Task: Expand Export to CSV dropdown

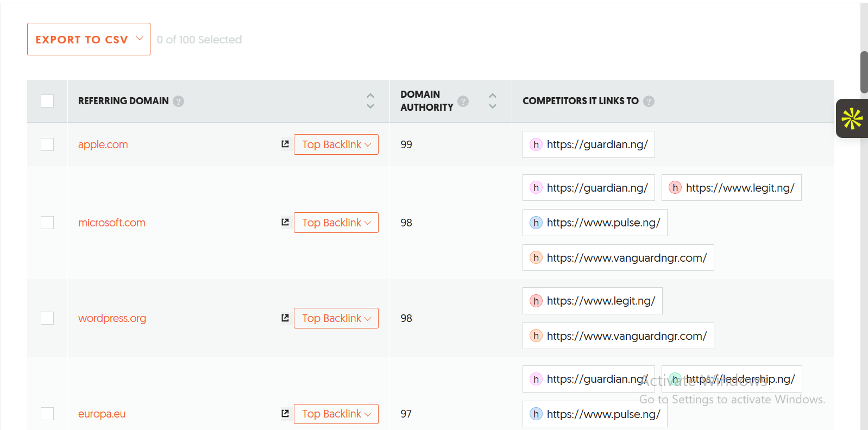Action: click(x=89, y=39)
